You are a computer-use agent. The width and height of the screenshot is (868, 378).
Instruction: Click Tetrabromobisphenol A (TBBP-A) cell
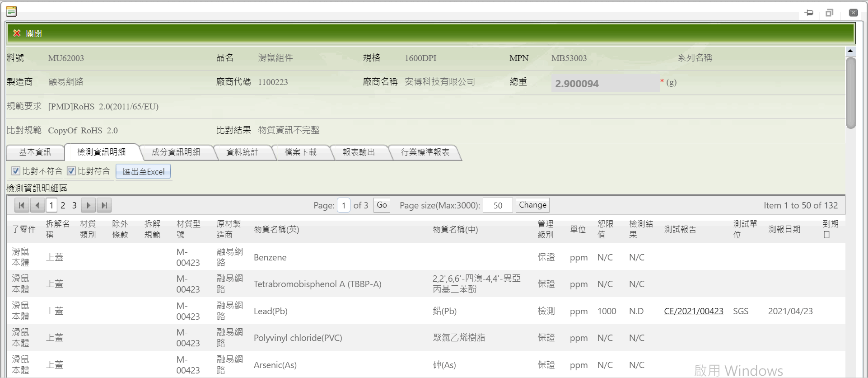pos(317,284)
